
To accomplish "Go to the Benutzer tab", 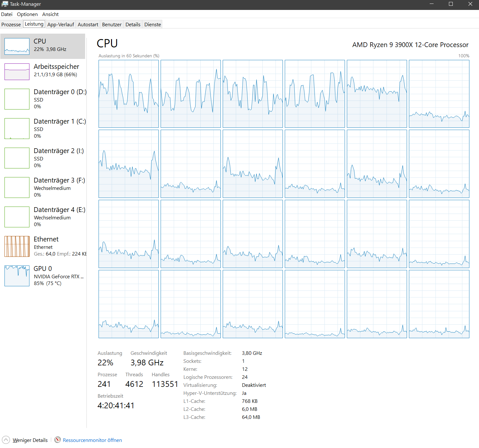I will [112, 24].
